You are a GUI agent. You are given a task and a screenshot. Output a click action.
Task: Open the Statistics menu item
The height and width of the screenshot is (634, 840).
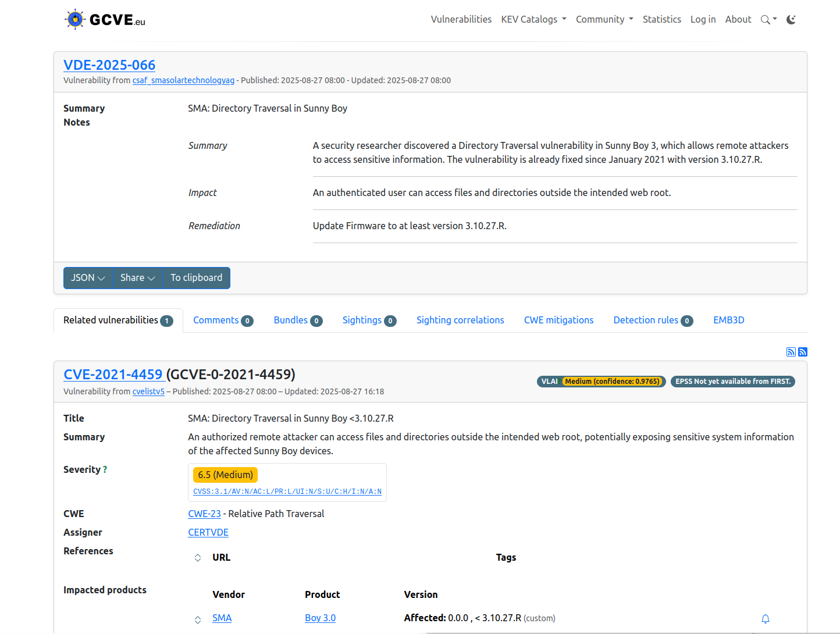tap(661, 20)
